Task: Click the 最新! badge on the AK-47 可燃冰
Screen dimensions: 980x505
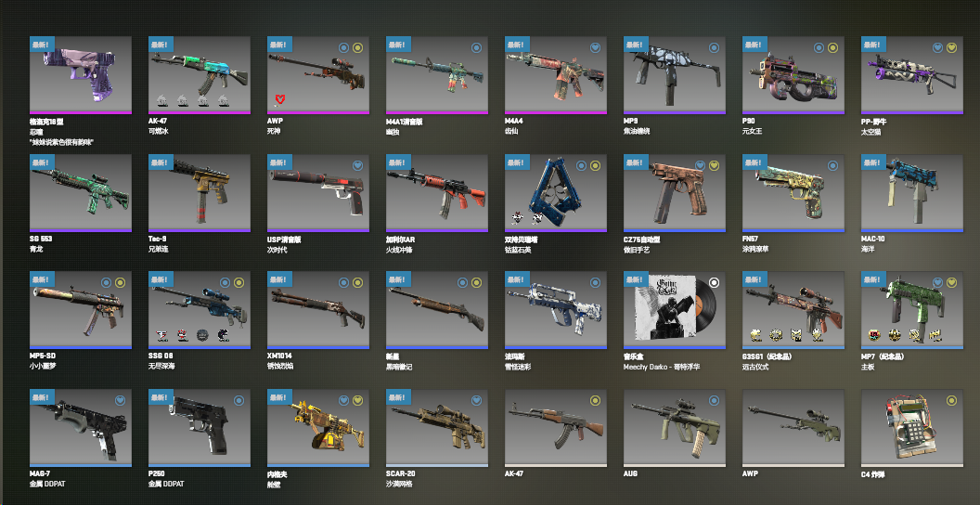Action: tap(161, 45)
